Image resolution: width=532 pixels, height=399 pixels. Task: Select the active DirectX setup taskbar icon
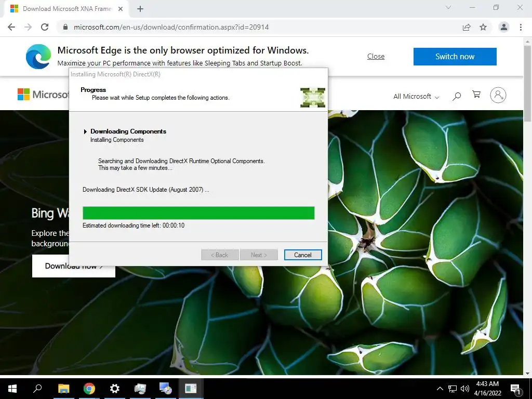pos(191,389)
